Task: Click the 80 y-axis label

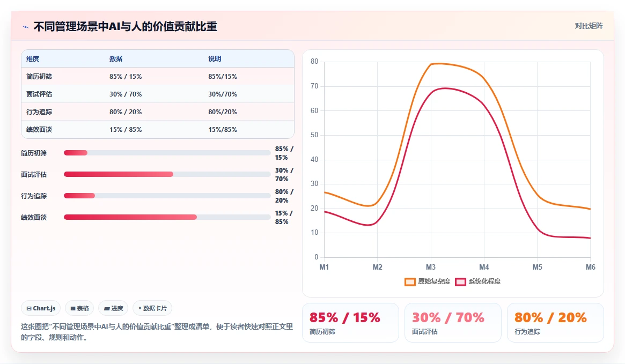Action: [x=314, y=61]
